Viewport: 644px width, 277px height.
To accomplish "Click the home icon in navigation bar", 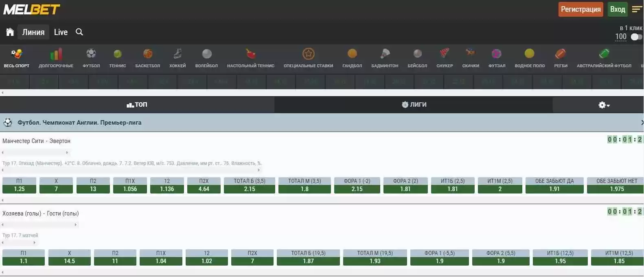I will pos(10,32).
